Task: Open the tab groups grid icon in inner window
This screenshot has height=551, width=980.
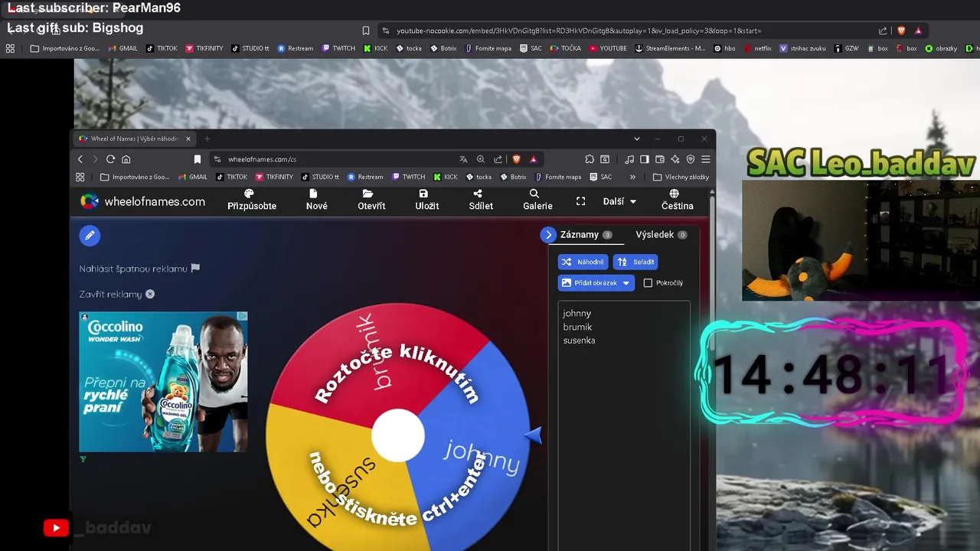Action: (x=80, y=177)
